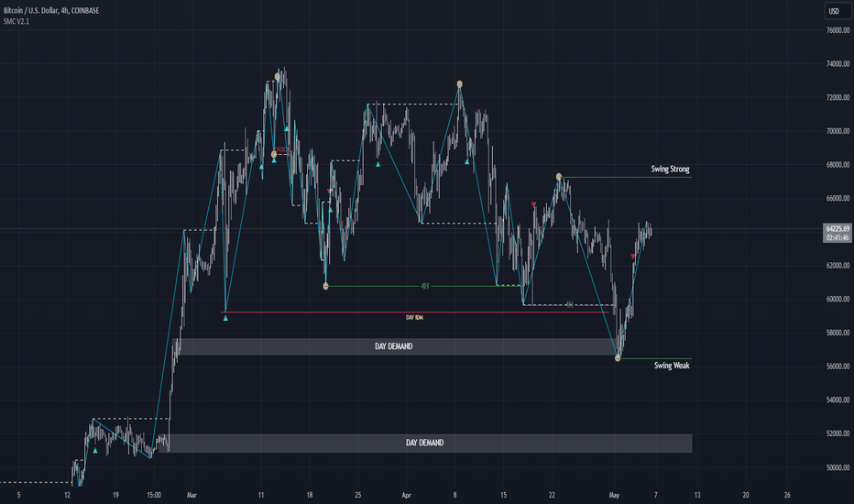Click the DAY IDM label on red line

tap(414, 317)
